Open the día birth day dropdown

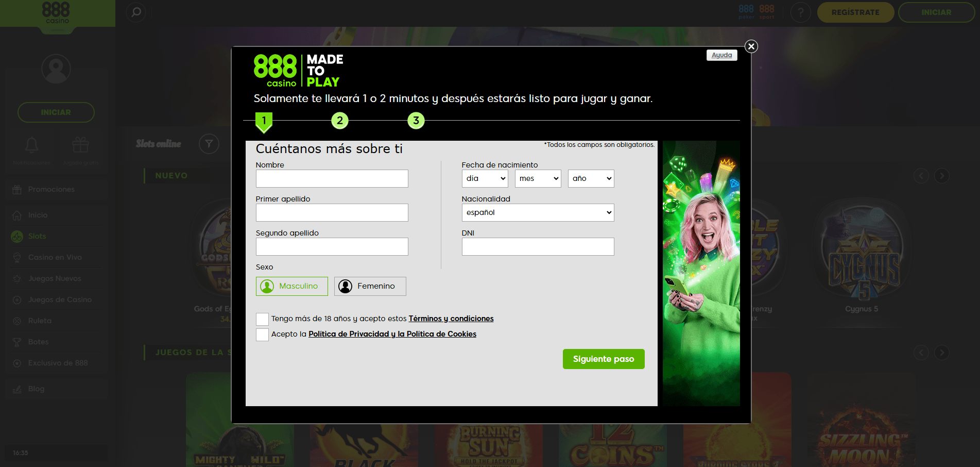485,178
